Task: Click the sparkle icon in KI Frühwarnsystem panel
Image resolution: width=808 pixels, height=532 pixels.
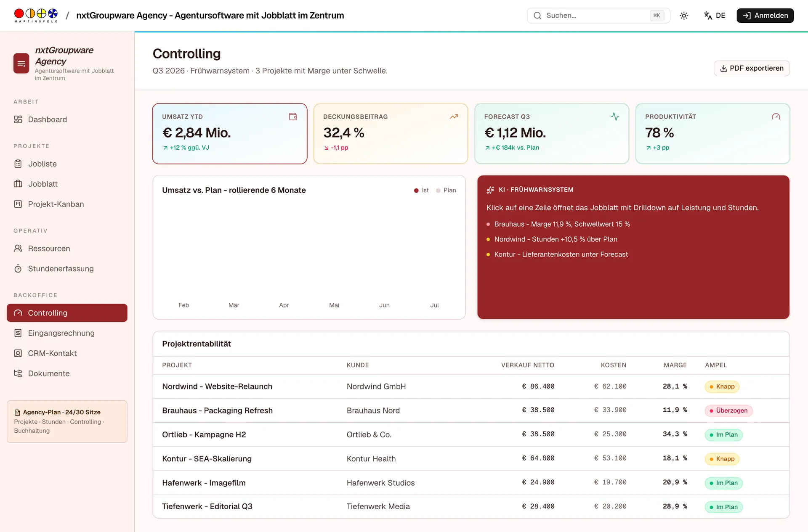Action: tap(490, 190)
